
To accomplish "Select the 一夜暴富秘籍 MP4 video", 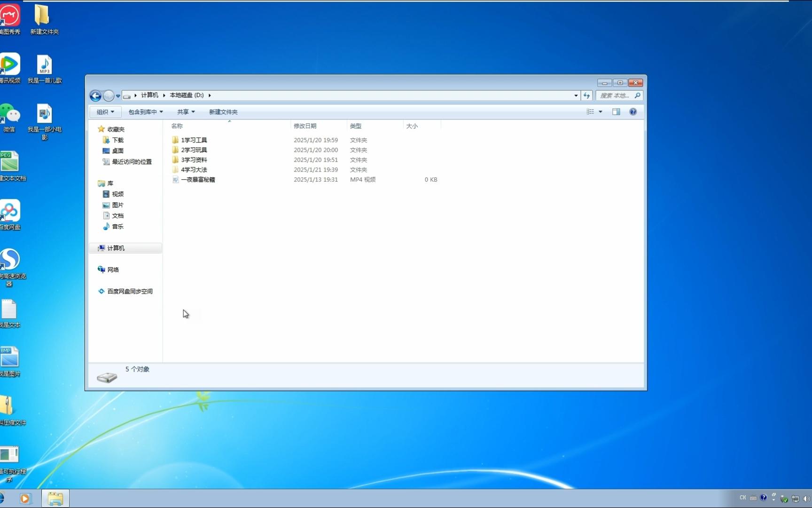I will (198, 179).
